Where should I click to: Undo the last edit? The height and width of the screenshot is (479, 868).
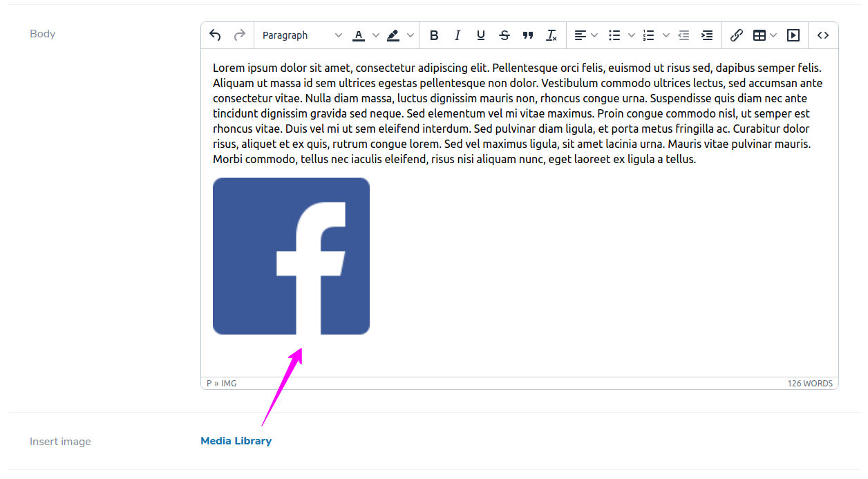(x=215, y=35)
